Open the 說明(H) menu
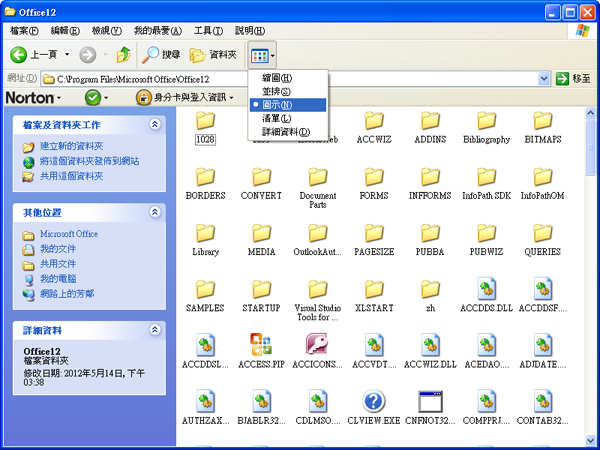 point(249,31)
